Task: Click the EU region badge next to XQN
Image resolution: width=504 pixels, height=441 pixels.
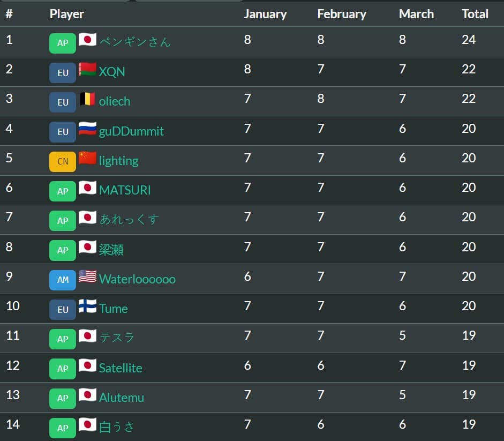Action: pos(62,73)
